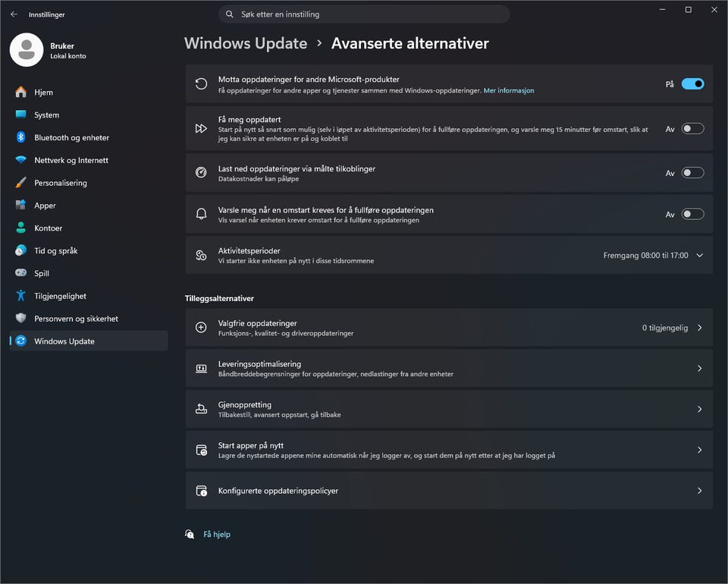The height and width of the screenshot is (584, 728).
Task: Click the Få hjelp link
Action: point(217,535)
